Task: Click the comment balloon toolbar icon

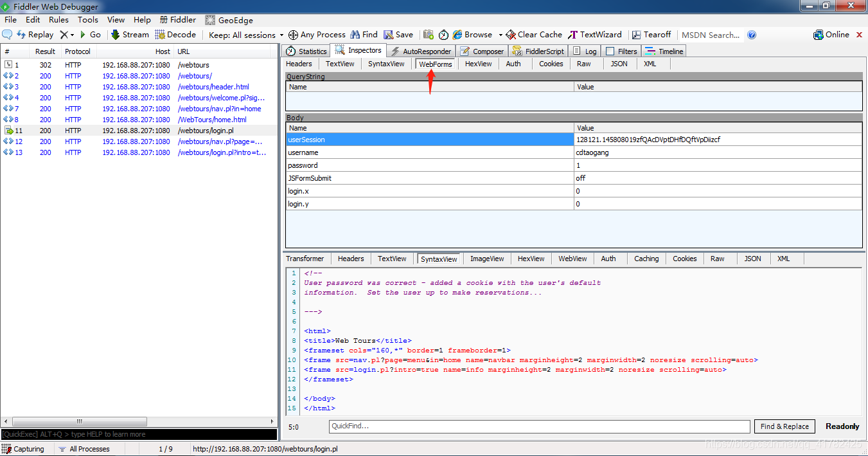Action: [x=8, y=35]
